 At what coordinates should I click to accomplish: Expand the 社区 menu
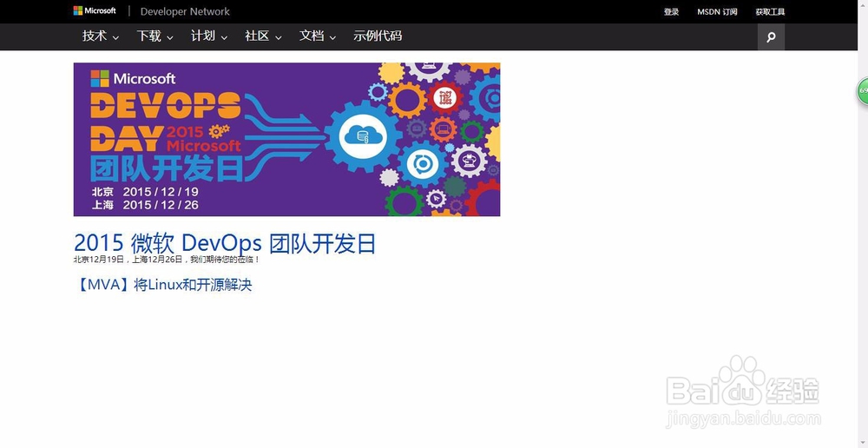[x=263, y=36]
